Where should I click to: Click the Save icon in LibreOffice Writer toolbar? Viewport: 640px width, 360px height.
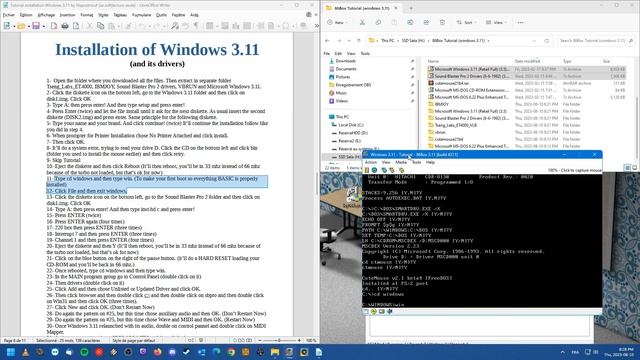(x=36, y=26)
